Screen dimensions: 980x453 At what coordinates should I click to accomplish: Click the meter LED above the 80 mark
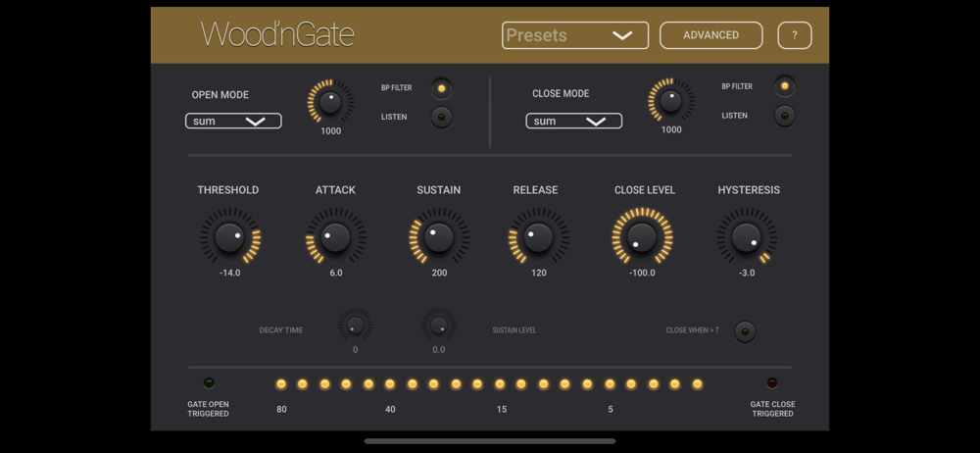[x=281, y=384]
